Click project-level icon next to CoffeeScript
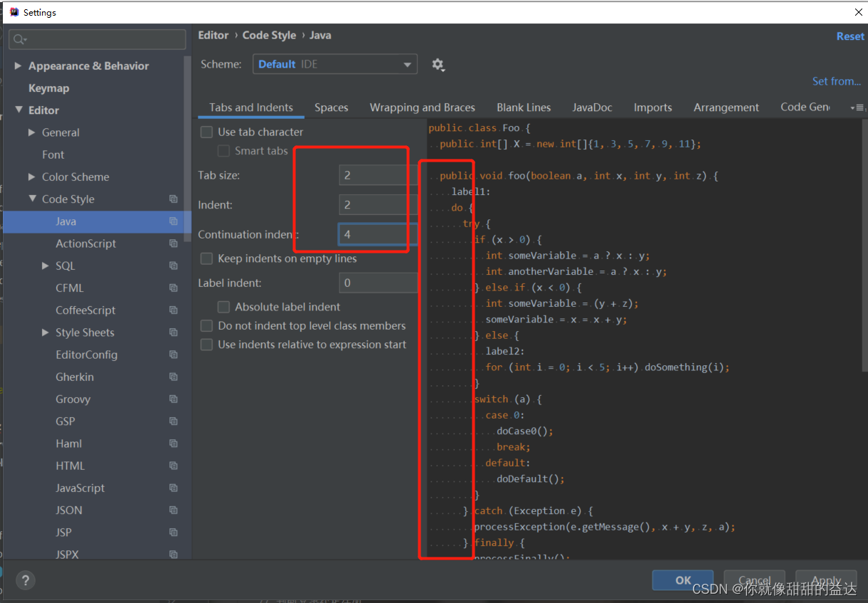The width and height of the screenshot is (868, 603). (173, 310)
